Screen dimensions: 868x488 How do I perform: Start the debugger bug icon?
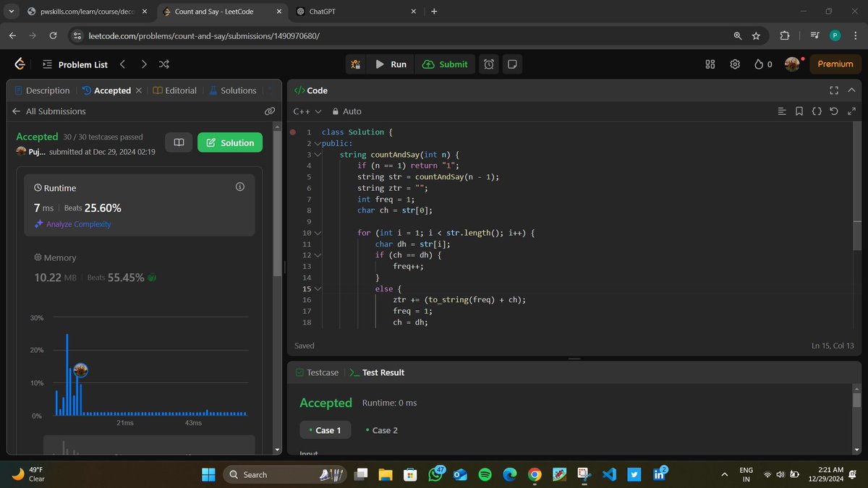point(355,64)
